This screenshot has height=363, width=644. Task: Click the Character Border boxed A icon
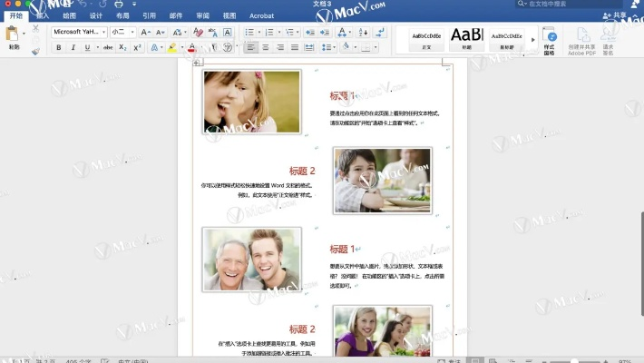point(227,32)
